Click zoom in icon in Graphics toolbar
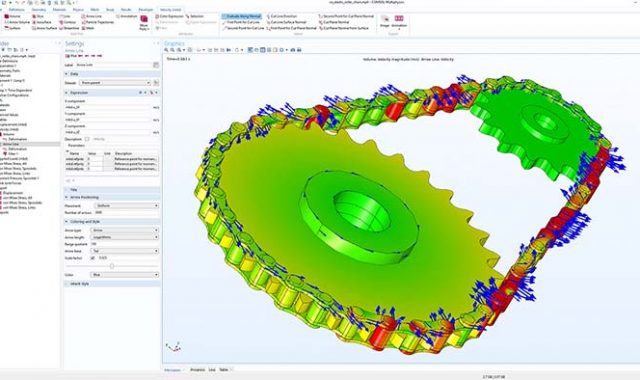640x380 pixels. coord(166,50)
